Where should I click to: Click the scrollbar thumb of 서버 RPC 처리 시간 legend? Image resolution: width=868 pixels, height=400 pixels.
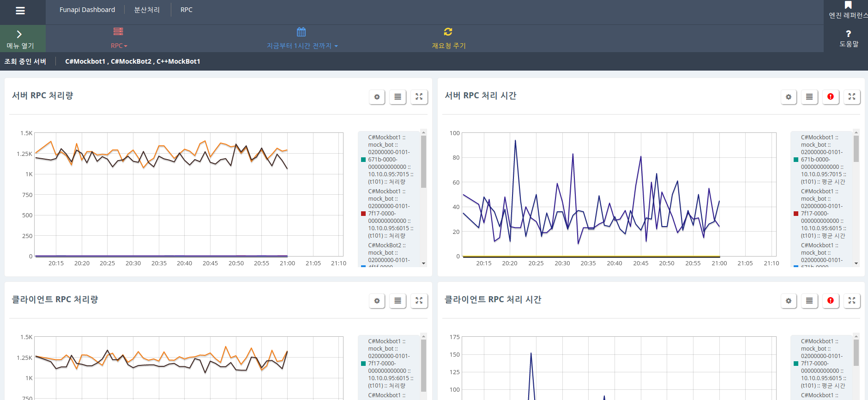pos(856,149)
